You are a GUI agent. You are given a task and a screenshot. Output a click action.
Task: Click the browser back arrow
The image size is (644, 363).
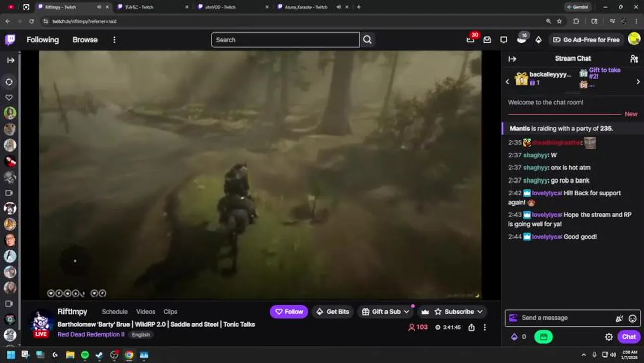coord(7,21)
